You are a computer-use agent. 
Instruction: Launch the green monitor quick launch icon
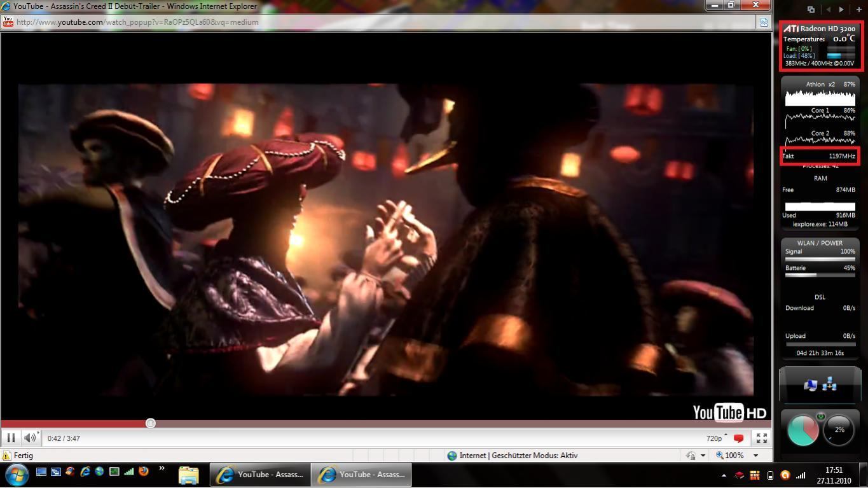click(114, 471)
